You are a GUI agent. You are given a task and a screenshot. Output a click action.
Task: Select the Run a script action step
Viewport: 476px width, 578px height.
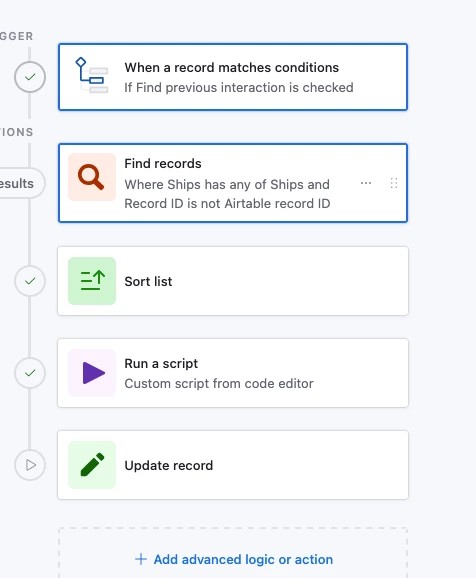(233, 373)
